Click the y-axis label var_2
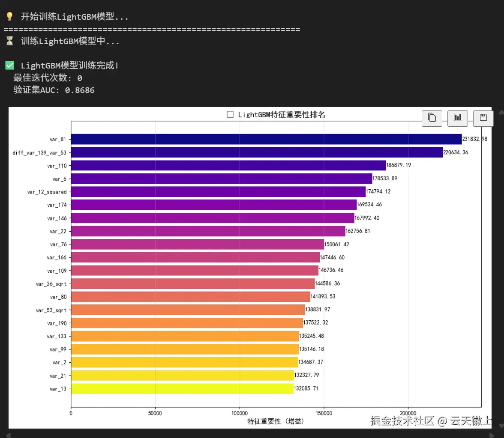Screen dimensions: 504x438 (x=60, y=363)
